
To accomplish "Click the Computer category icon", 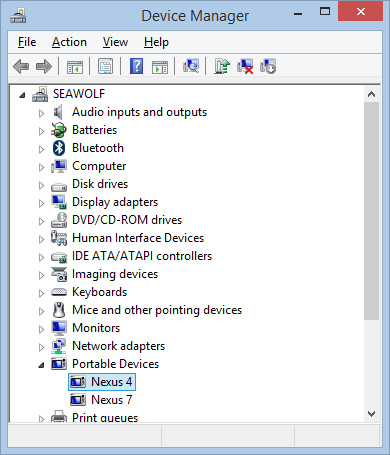I will point(59,166).
